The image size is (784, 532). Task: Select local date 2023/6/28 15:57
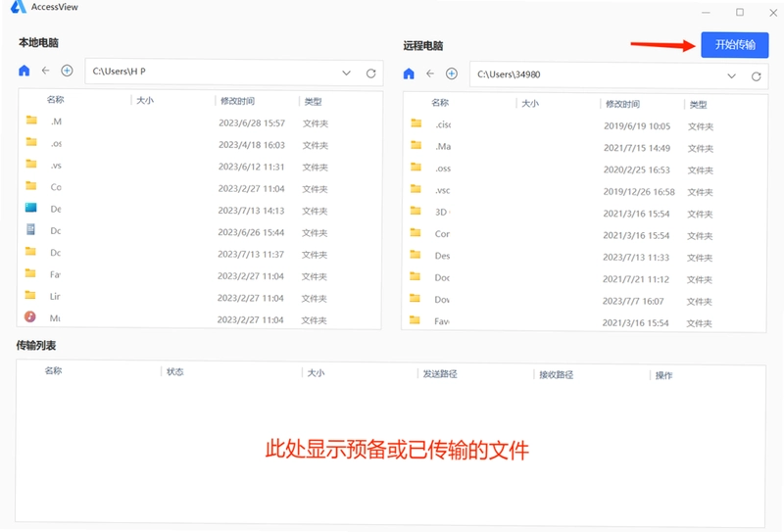coord(252,123)
